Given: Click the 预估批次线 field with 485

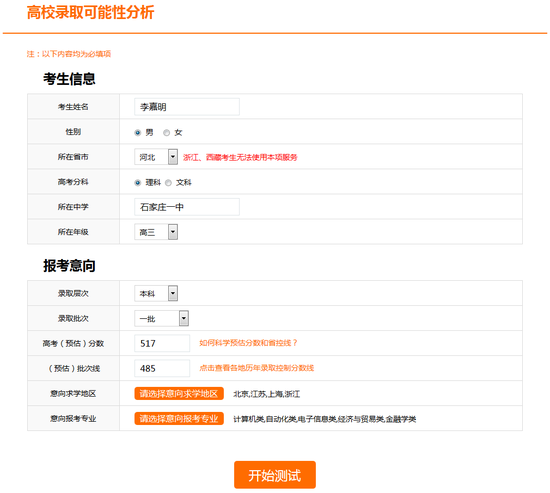Looking at the screenshot, I should [162, 368].
